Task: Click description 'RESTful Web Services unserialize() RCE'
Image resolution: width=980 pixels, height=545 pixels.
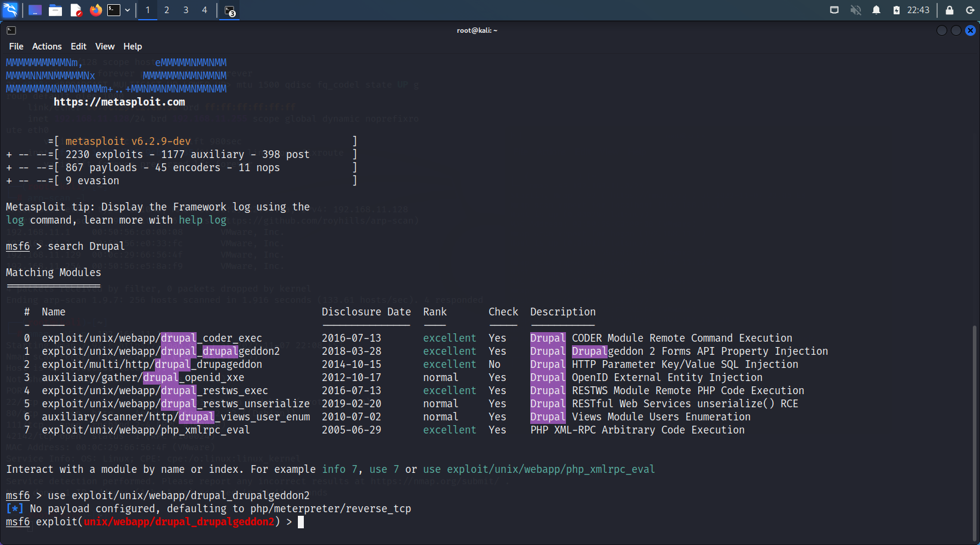Action: (685, 404)
